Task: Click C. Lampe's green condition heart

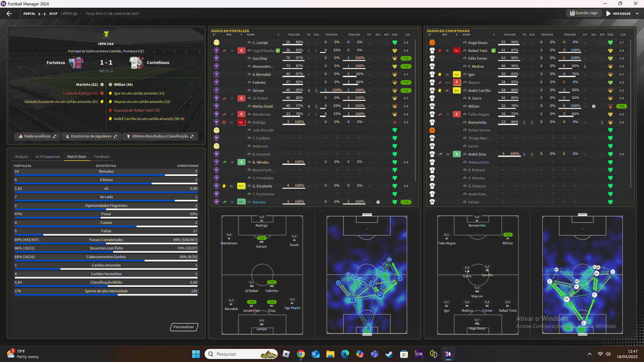Action: pos(395,43)
